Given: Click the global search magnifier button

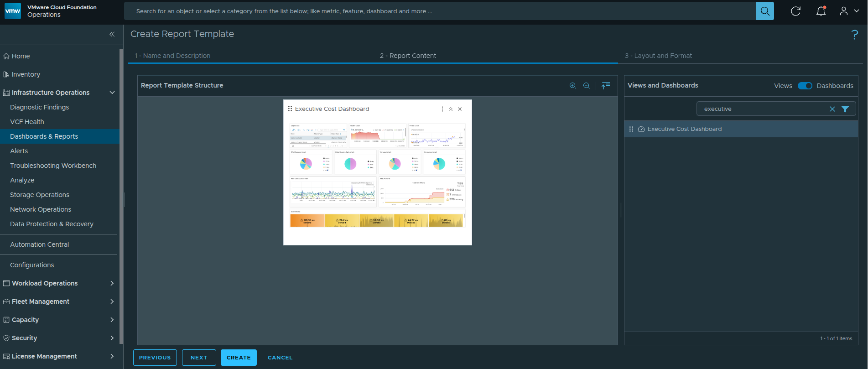Looking at the screenshot, I should pos(764,11).
